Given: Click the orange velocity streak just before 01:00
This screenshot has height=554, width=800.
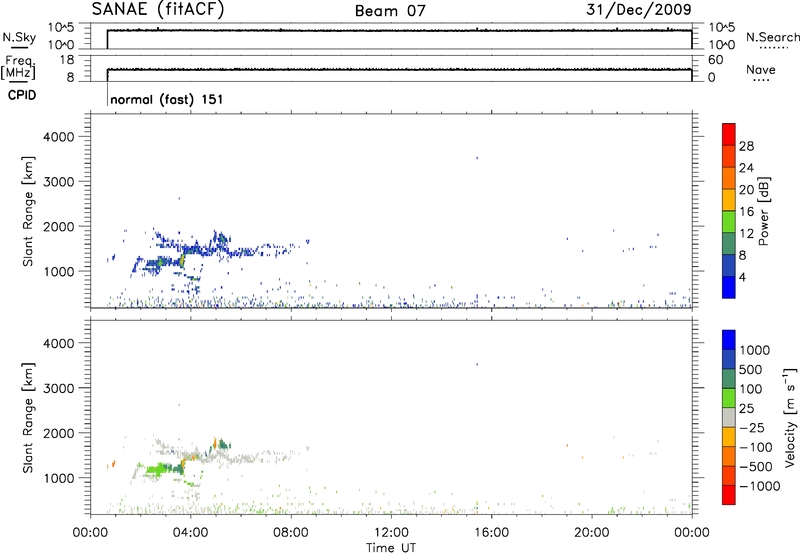Looking at the screenshot, I should coord(113,463).
